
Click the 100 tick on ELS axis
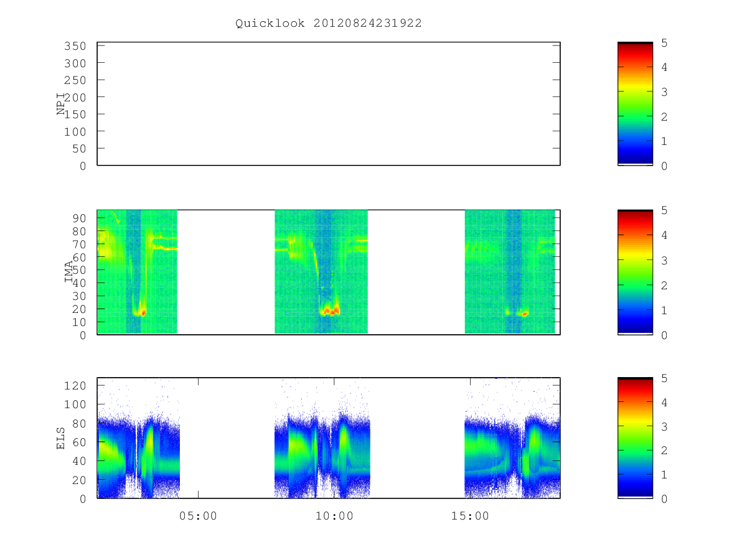[75, 404]
